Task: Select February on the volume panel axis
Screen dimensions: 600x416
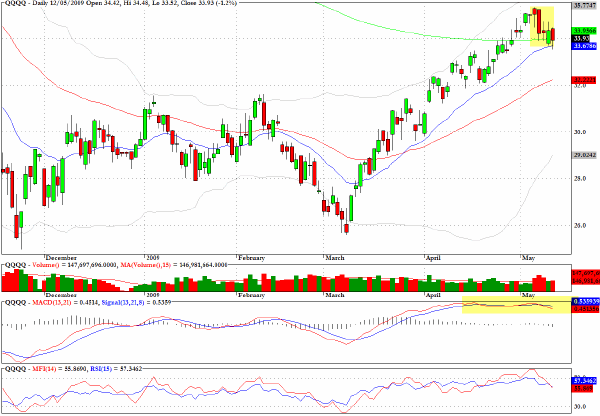Action: click(x=251, y=295)
